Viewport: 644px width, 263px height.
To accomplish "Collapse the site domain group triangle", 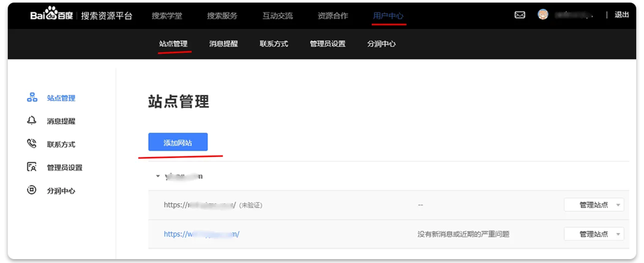I will 157,177.
